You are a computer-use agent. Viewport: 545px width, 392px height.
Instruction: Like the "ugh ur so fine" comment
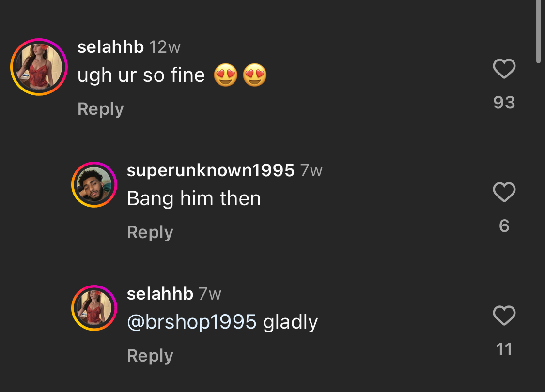tap(504, 69)
